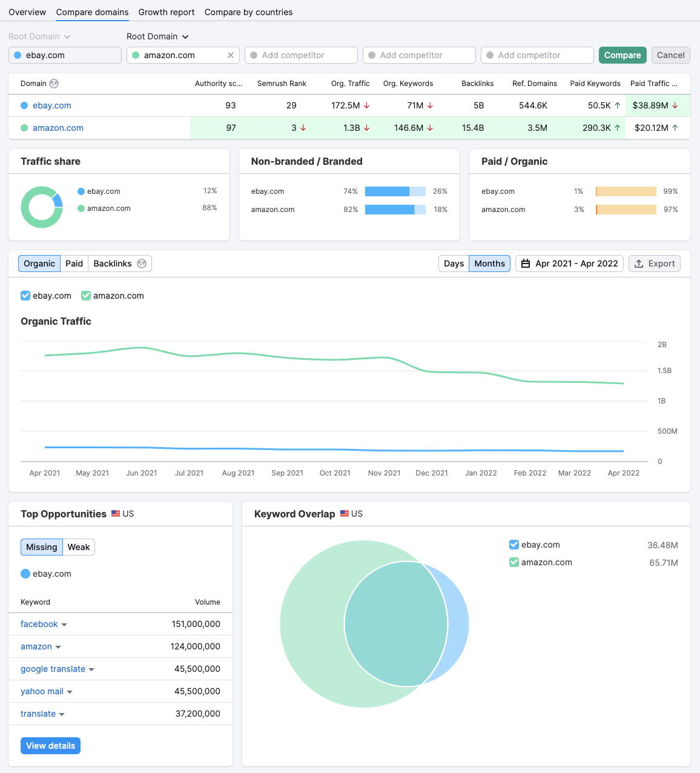
Task: Toggle the ebay.com checkbox in Keyword Overlap
Action: [514, 545]
